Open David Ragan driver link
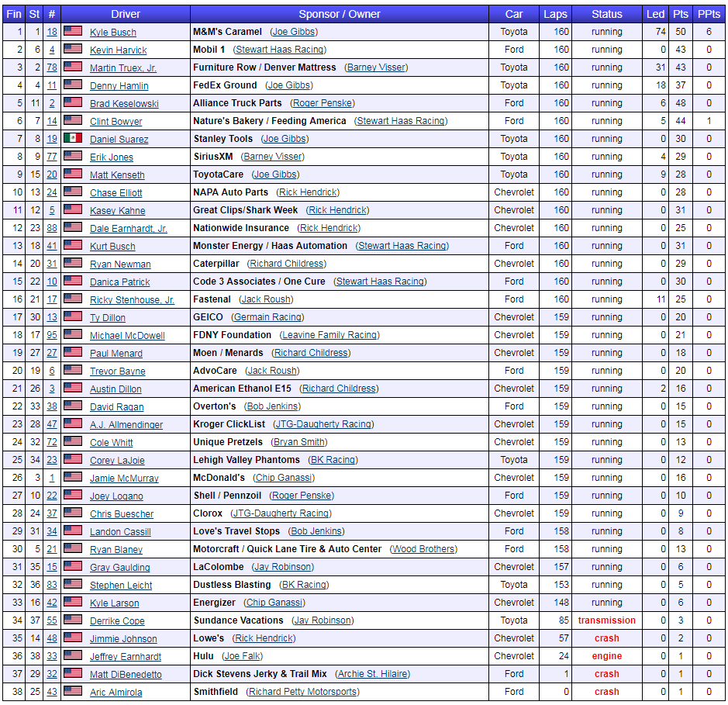728x705 pixels. click(x=116, y=407)
